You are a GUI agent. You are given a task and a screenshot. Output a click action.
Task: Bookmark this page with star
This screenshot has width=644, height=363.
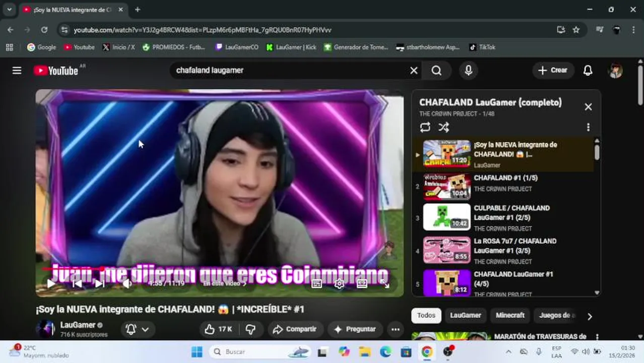[576, 30]
